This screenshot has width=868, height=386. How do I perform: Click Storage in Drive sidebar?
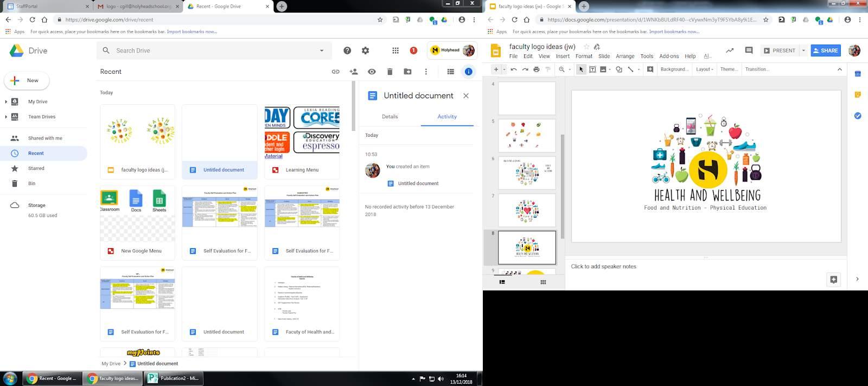pos(37,205)
